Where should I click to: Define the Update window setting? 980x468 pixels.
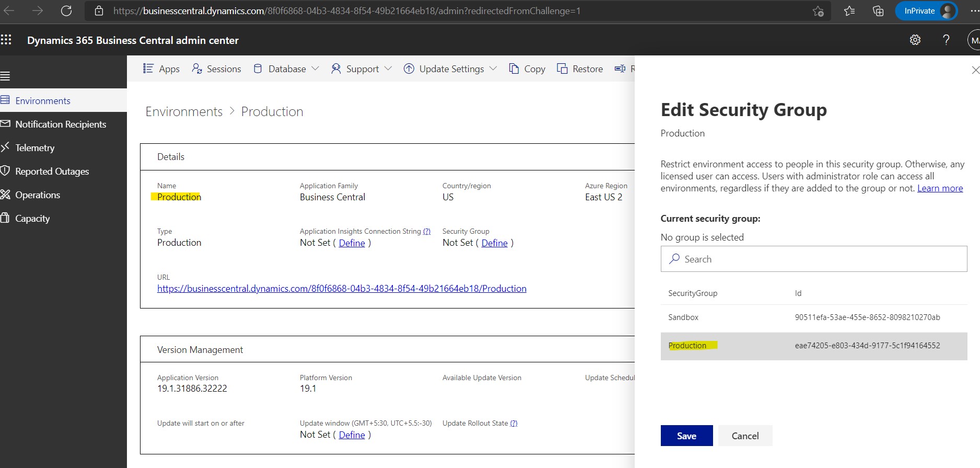point(352,435)
